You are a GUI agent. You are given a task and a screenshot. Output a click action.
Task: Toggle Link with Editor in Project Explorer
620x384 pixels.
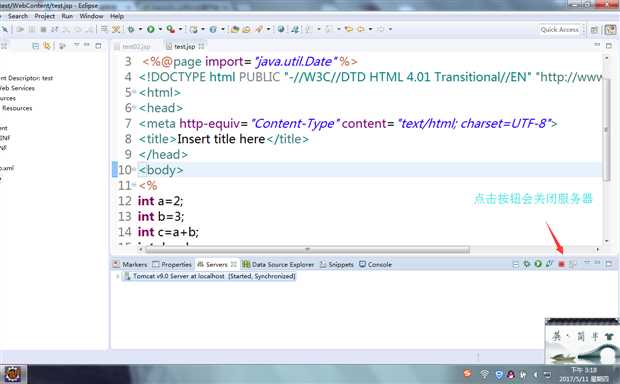(47, 46)
